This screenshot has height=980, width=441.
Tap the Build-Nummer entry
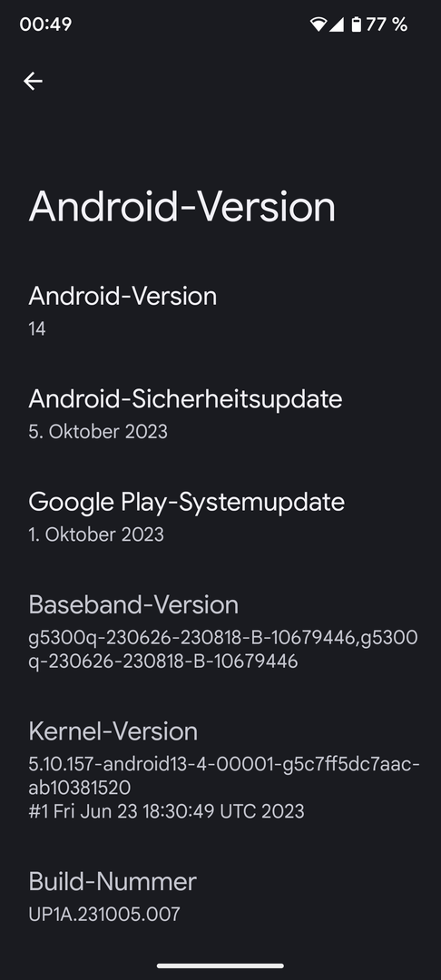click(220, 897)
